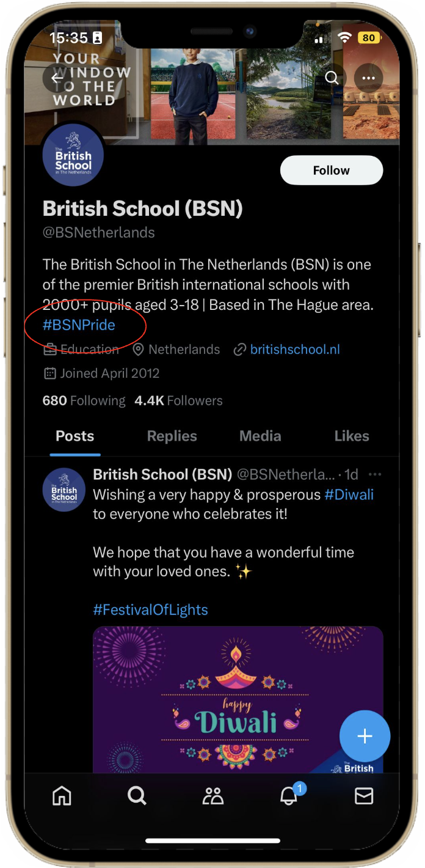This screenshot has height=868, width=425.
Task: Tap the back arrow icon
Action: pyautogui.click(x=57, y=78)
